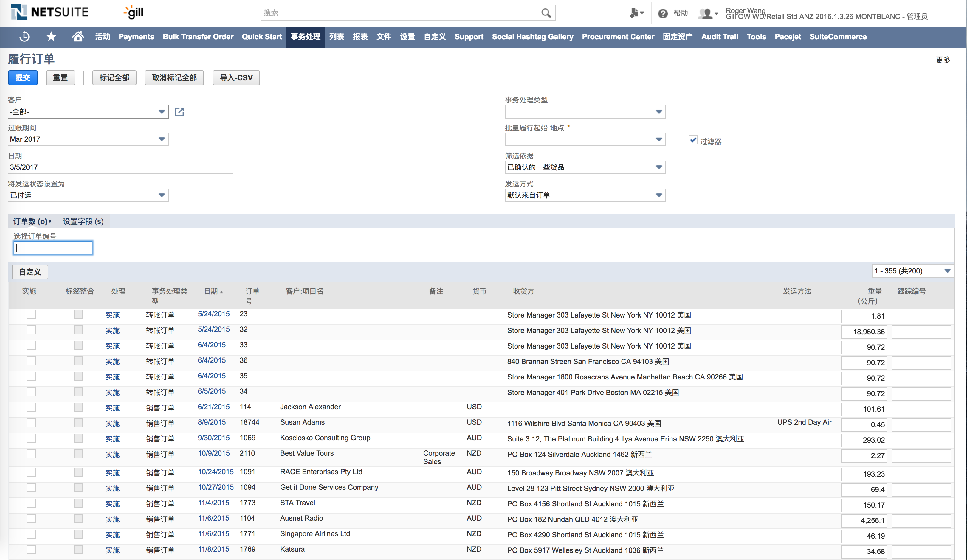Open the Shortcuts star icon
Image resolution: width=967 pixels, height=560 pixels.
tap(51, 37)
